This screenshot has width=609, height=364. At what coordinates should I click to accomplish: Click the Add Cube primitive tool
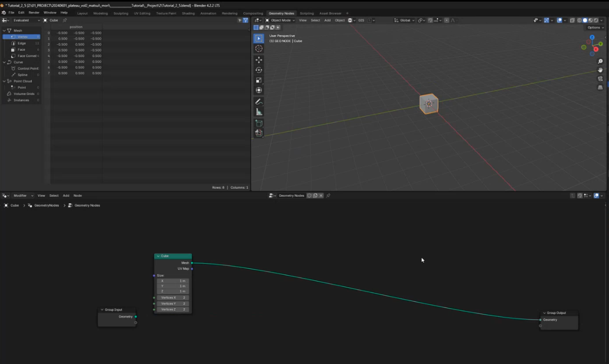pos(259,123)
